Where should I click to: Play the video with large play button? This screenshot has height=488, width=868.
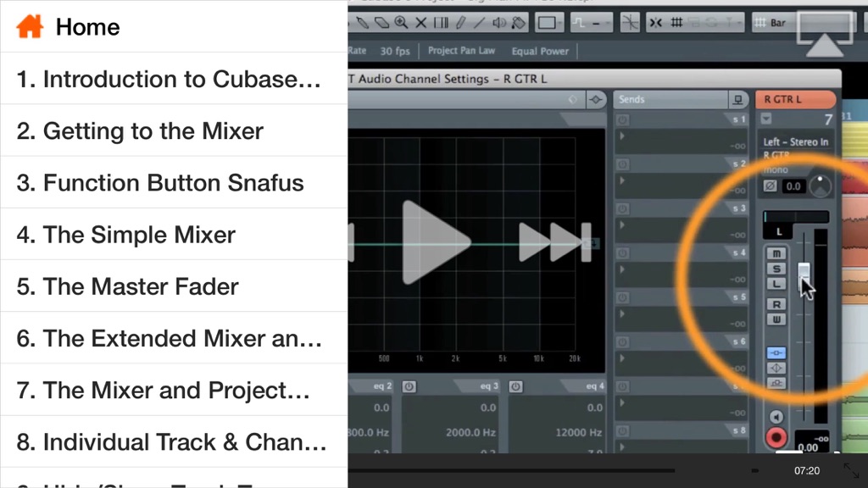(436, 242)
